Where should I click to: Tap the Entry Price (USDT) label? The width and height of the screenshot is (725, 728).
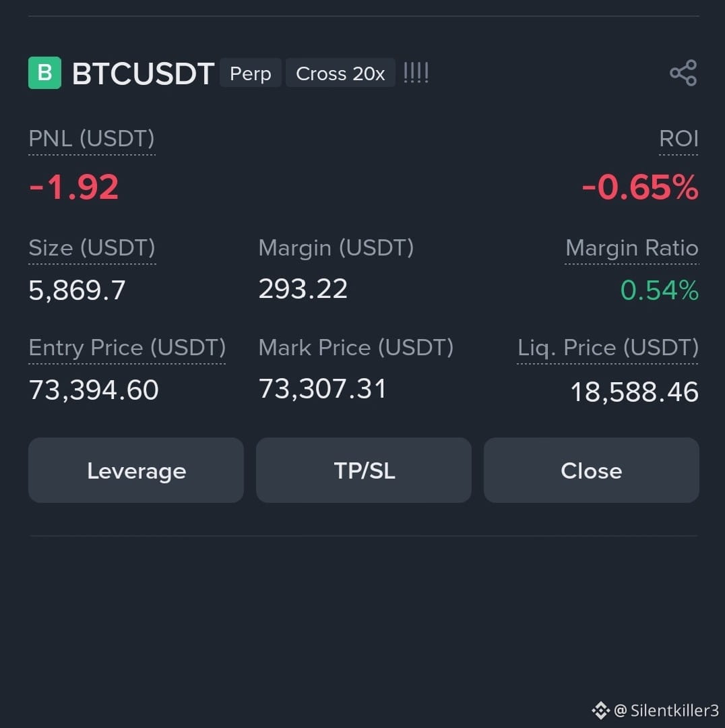click(x=127, y=347)
